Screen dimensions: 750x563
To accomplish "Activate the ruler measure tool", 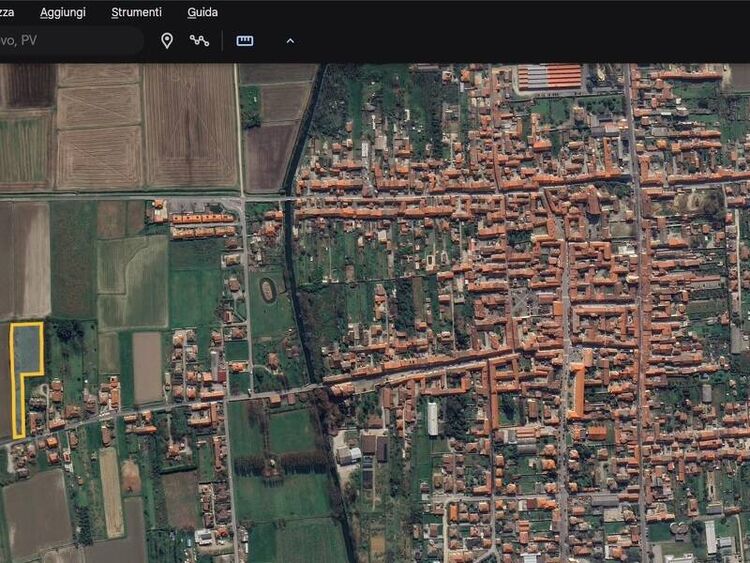I will tap(245, 41).
